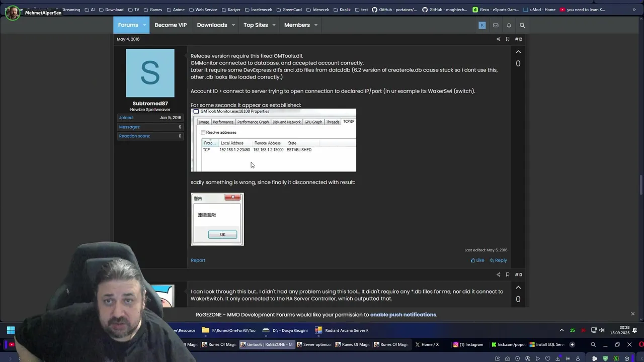
Task: Open the Members section
Action: click(297, 25)
